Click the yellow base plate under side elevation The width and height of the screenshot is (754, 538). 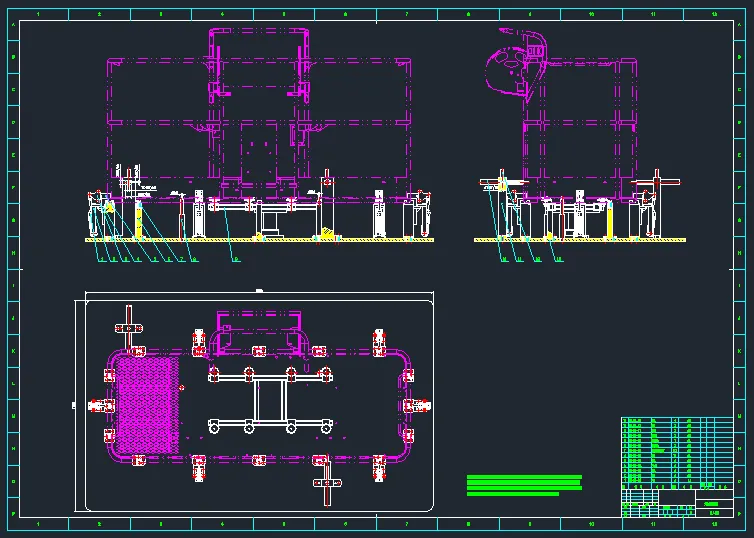pos(580,239)
